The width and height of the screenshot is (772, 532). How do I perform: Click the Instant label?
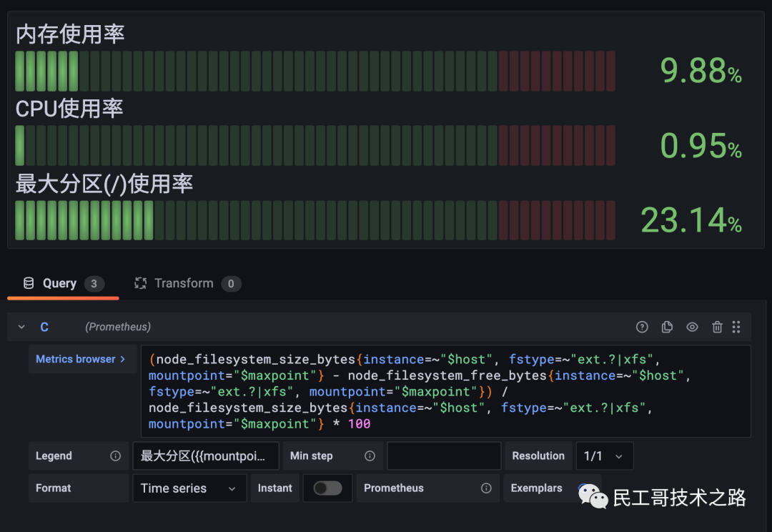(274, 488)
